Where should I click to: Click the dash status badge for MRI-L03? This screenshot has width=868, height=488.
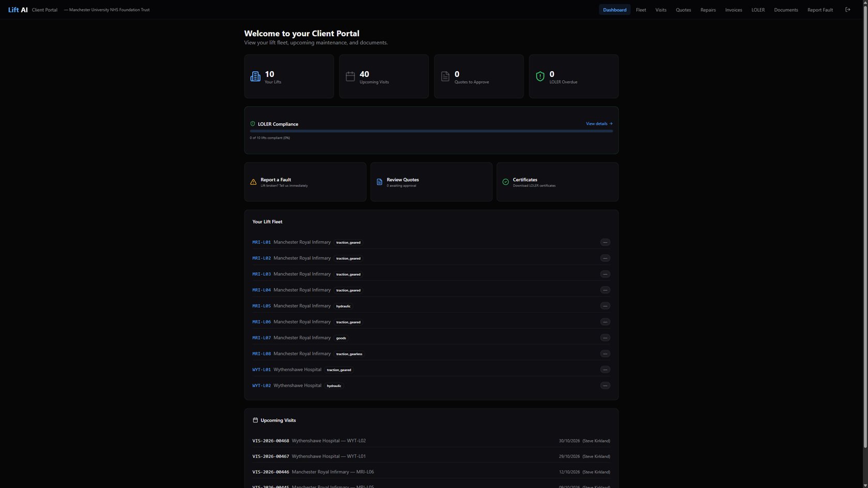(605, 274)
